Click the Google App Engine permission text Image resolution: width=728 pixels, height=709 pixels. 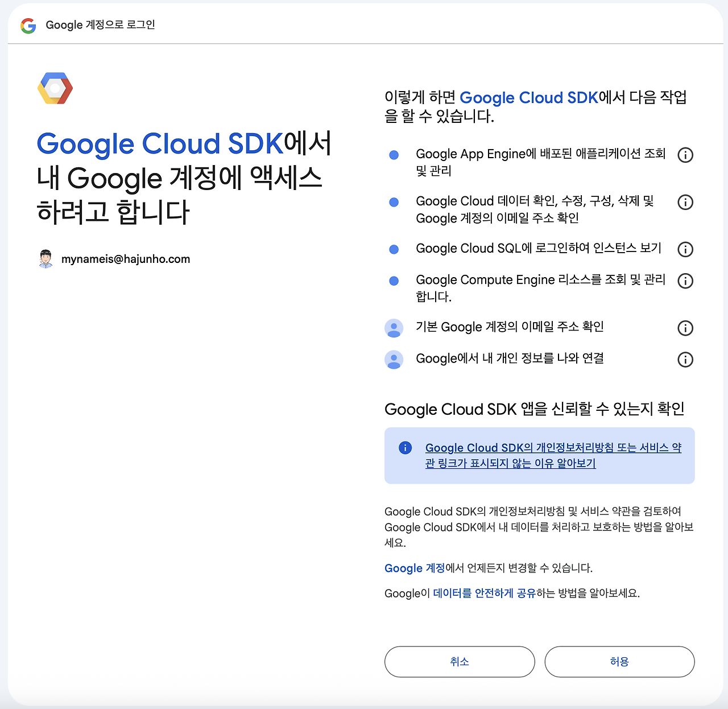541,162
